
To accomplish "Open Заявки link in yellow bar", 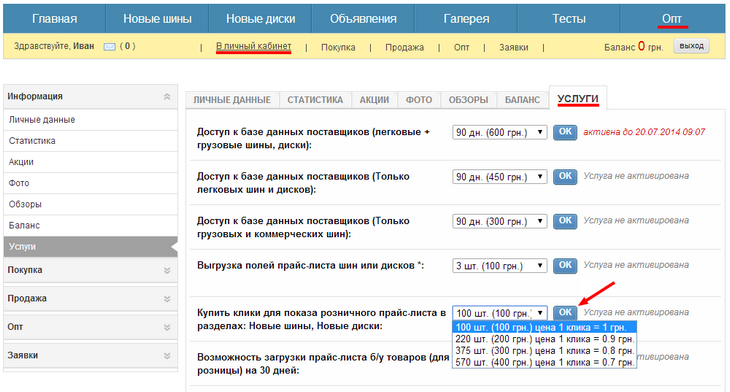I will (514, 47).
